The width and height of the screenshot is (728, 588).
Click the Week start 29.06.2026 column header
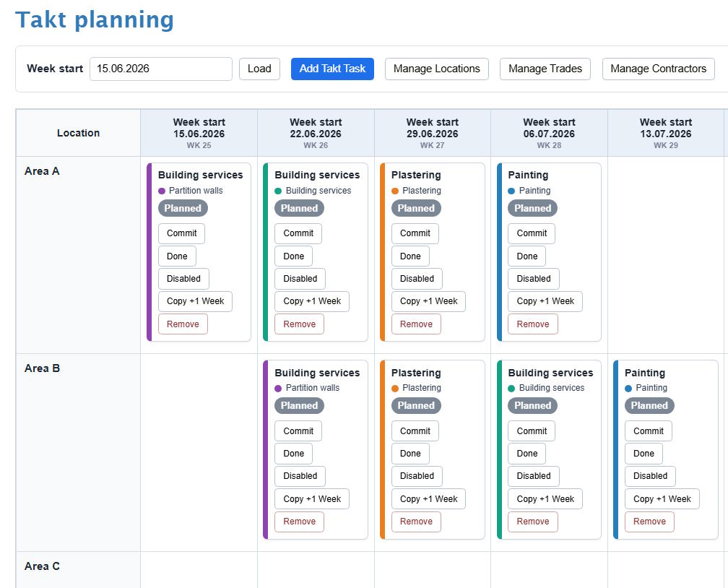coord(432,134)
